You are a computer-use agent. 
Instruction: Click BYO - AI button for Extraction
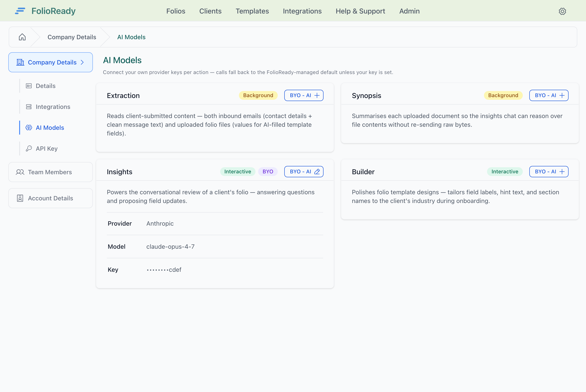tap(304, 96)
